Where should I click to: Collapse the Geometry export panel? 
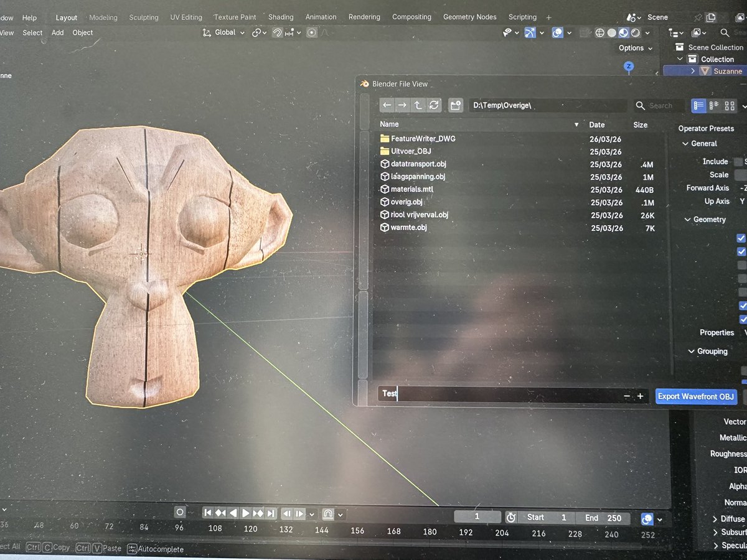click(x=705, y=219)
